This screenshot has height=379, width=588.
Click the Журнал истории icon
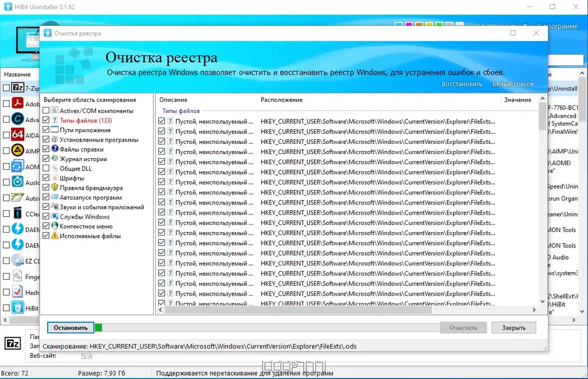55,159
